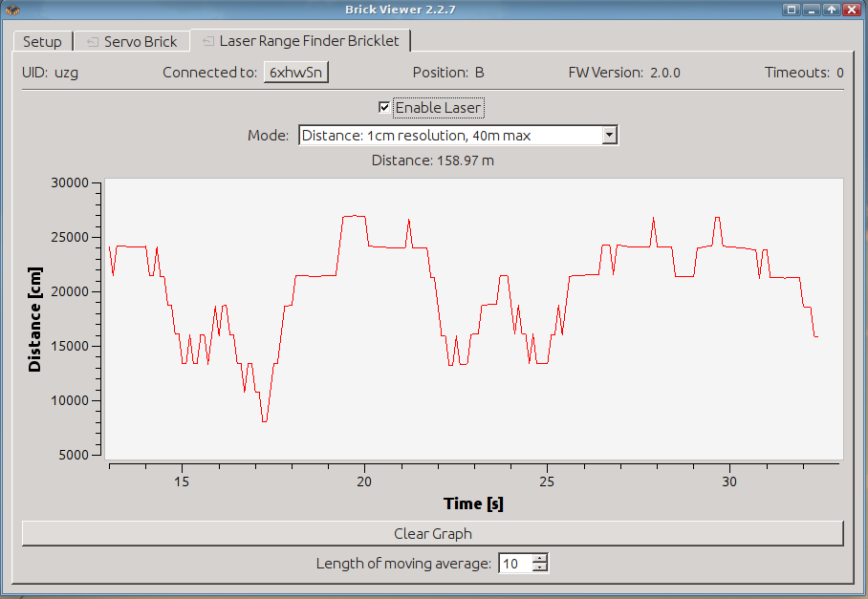868x599 pixels.
Task: Clear the graph with Clear Graph button
Action: (x=433, y=534)
